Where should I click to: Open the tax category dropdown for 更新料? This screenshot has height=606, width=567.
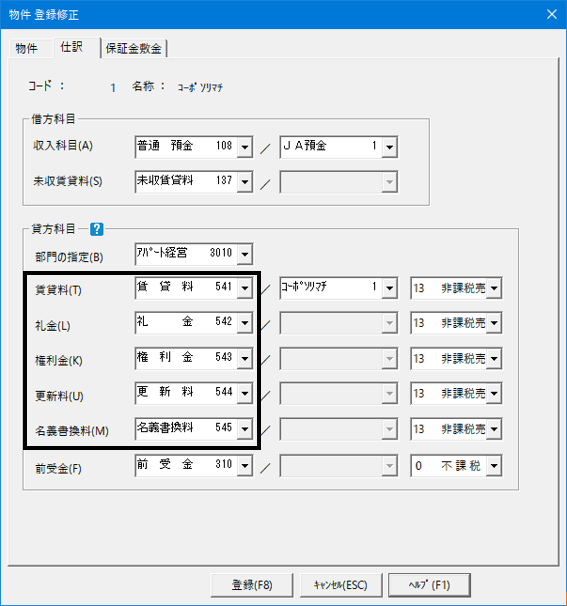(x=494, y=393)
